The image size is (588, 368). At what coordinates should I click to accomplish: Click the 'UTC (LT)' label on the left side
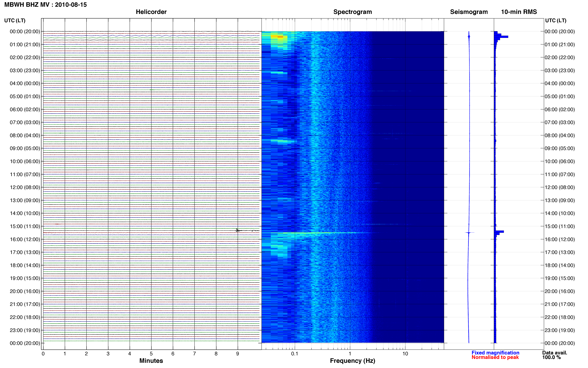click(15, 20)
